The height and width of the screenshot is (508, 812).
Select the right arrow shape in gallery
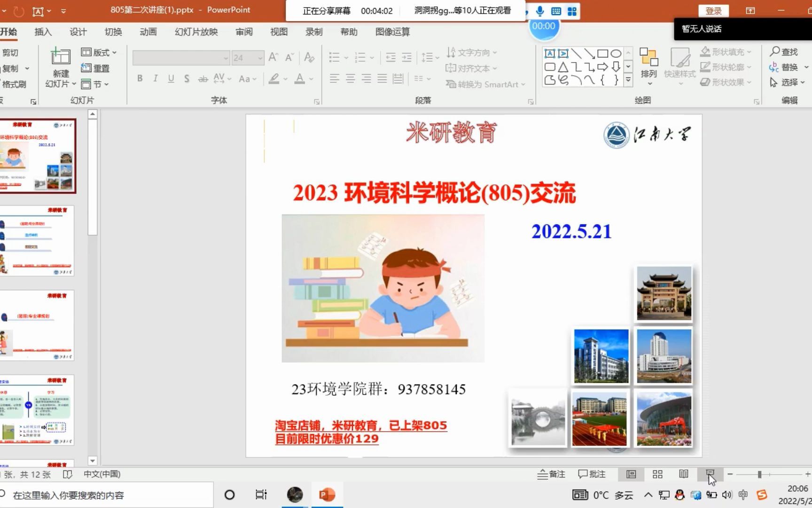point(602,67)
